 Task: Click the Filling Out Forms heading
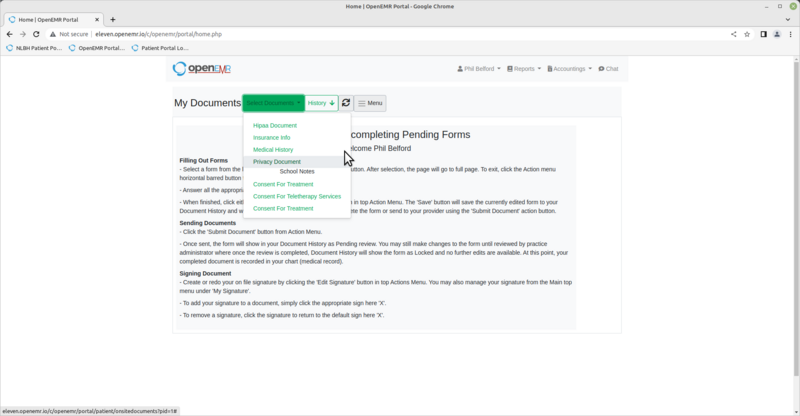coord(203,160)
